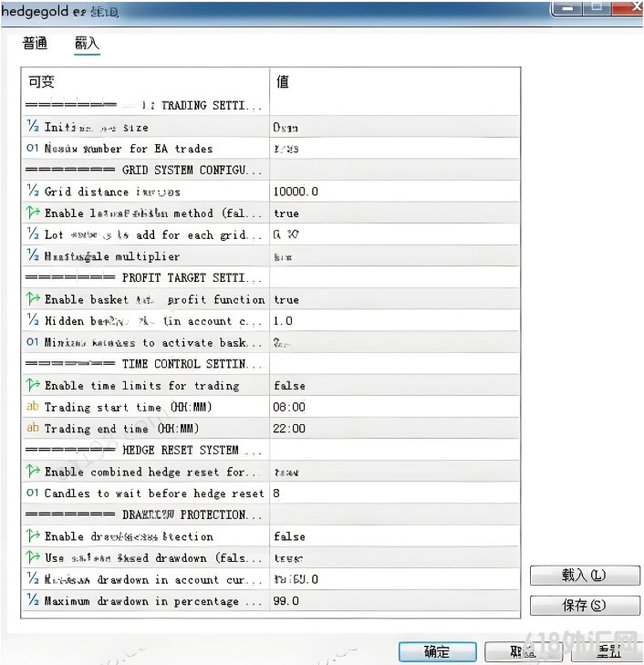644x665 pixels.
Task: Select the PROFIT TARGET SETTI... section row
Action: tap(270, 278)
